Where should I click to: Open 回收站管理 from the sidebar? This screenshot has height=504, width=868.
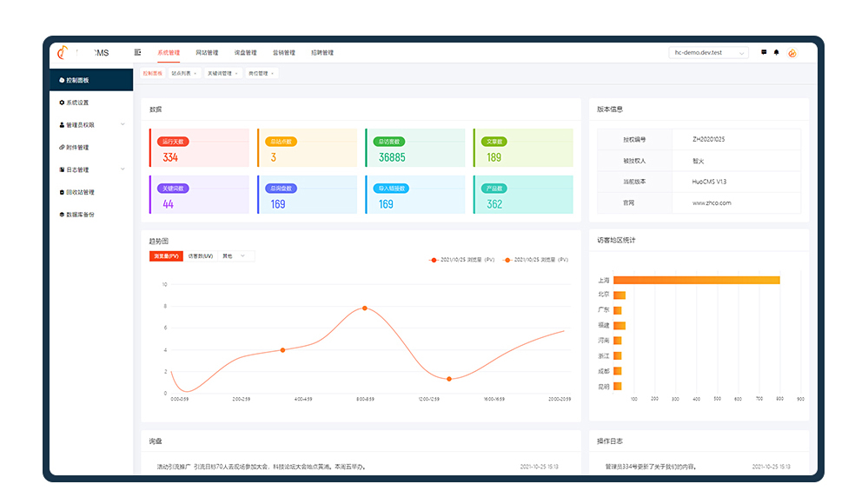click(80, 192)
